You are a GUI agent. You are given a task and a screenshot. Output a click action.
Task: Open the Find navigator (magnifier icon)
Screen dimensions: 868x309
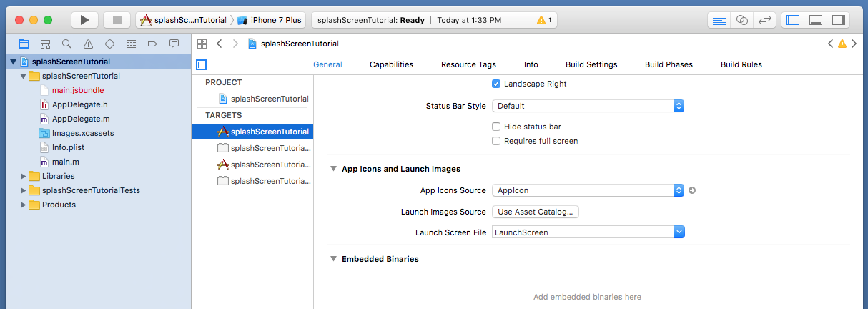(66, 44)
